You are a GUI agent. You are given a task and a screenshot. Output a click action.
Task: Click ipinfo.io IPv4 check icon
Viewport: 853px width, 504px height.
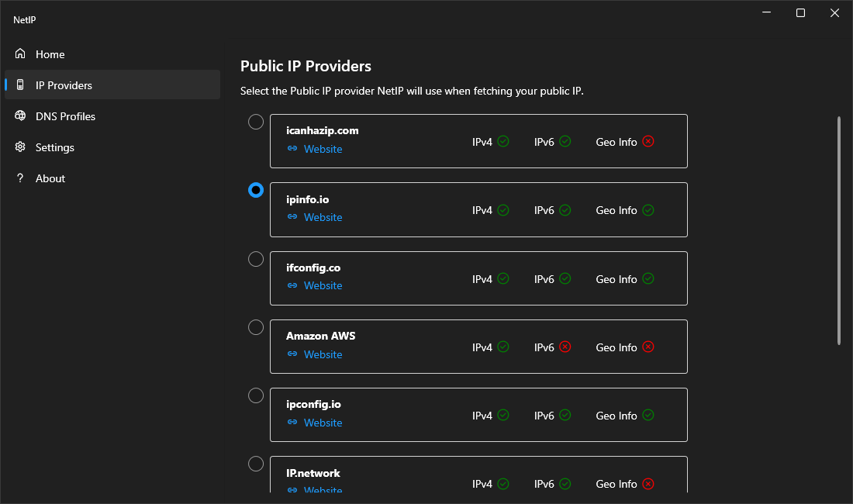[x=503, y=210]
